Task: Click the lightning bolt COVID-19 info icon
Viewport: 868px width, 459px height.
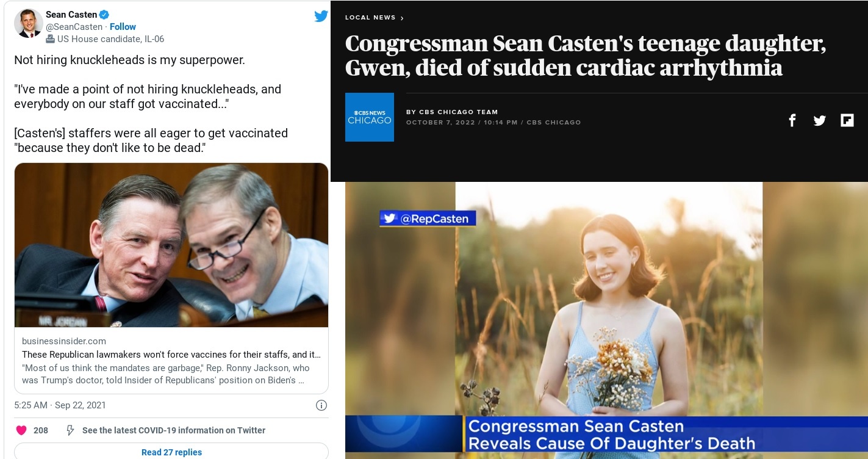Action: (x=70, y=430)
